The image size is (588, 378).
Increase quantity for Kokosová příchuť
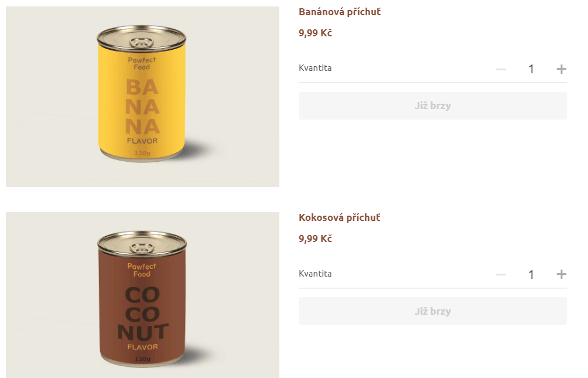coord(561,274)
